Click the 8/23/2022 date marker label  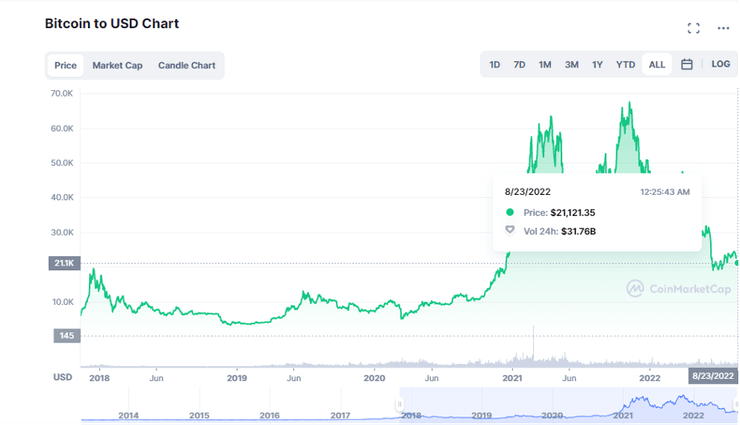(713, 376)
